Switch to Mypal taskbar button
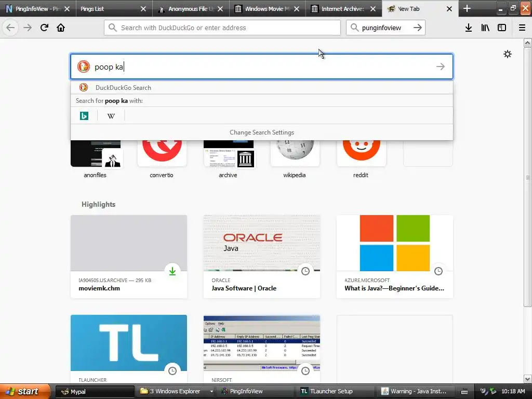The image size is (532, 399). [95, 392]
